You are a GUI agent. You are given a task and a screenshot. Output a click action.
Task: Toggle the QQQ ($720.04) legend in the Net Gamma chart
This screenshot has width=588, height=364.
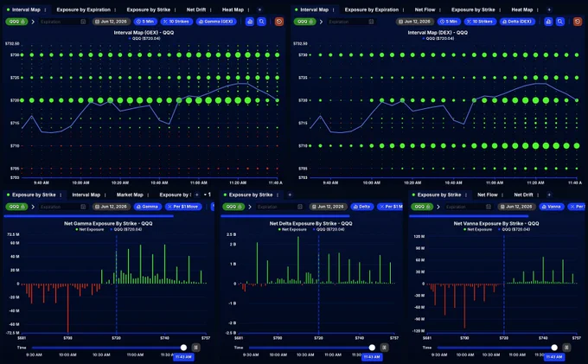pyautogui.click(x=125, y=229)
